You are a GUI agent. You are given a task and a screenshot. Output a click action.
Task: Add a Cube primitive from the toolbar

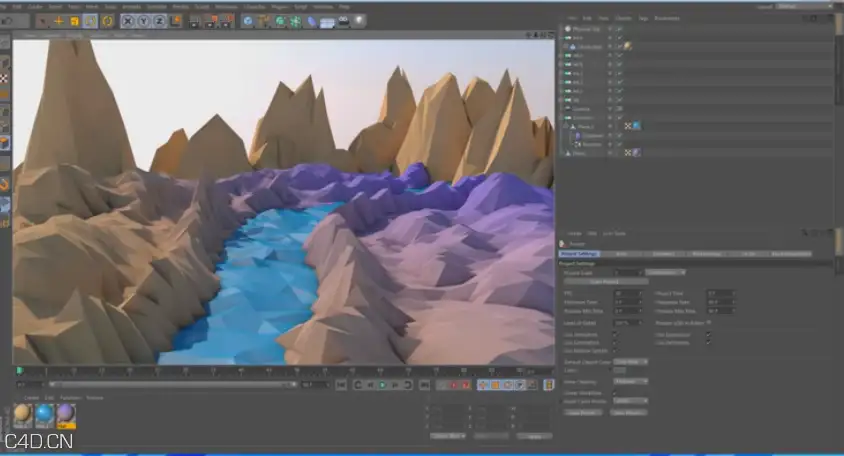pos(248,21)
